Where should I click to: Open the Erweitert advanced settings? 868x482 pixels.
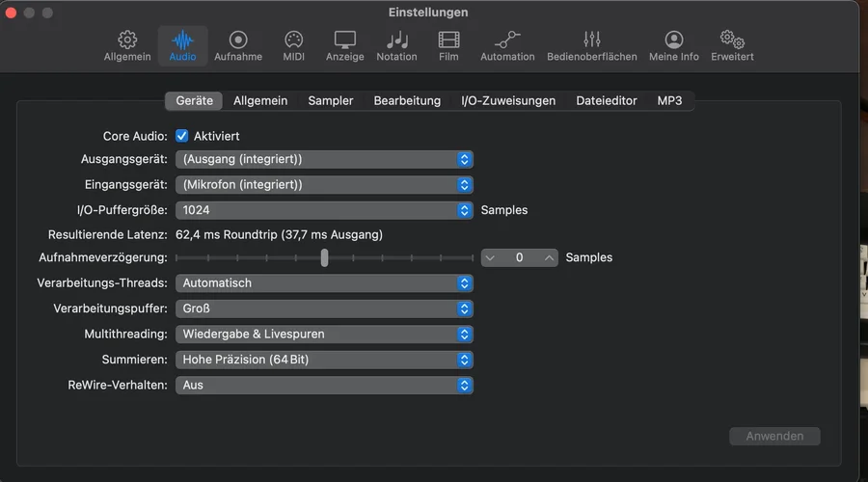(732, 45)
